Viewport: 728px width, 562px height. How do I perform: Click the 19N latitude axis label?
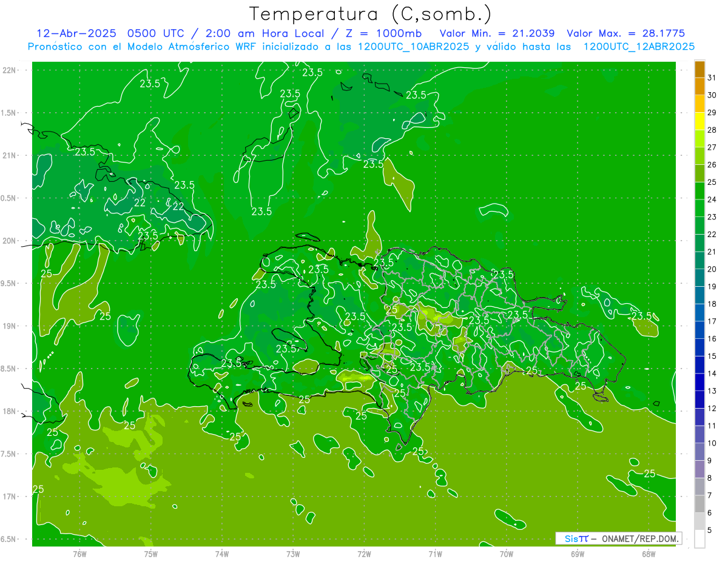pyautogui.click(x=10, y=326)
